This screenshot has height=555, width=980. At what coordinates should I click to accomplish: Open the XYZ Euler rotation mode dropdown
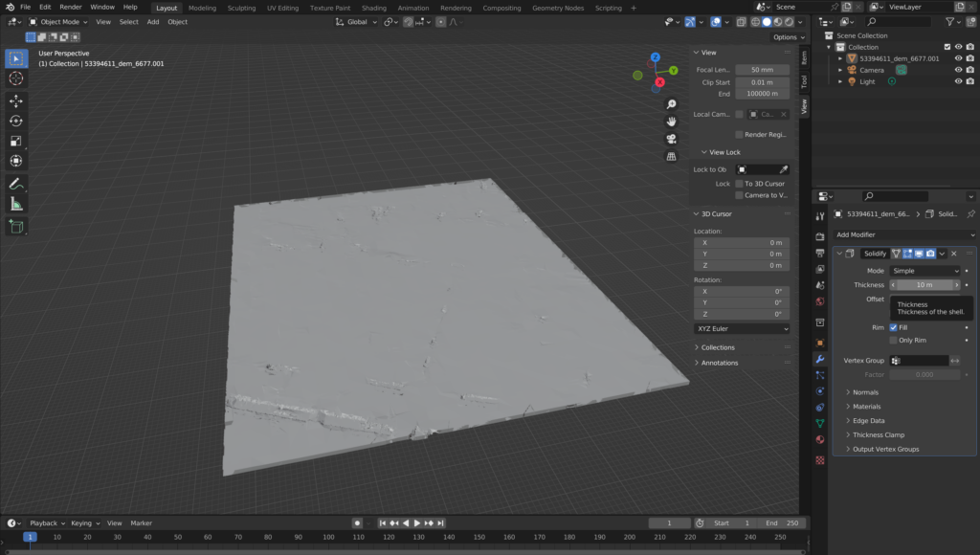(742, 328)
